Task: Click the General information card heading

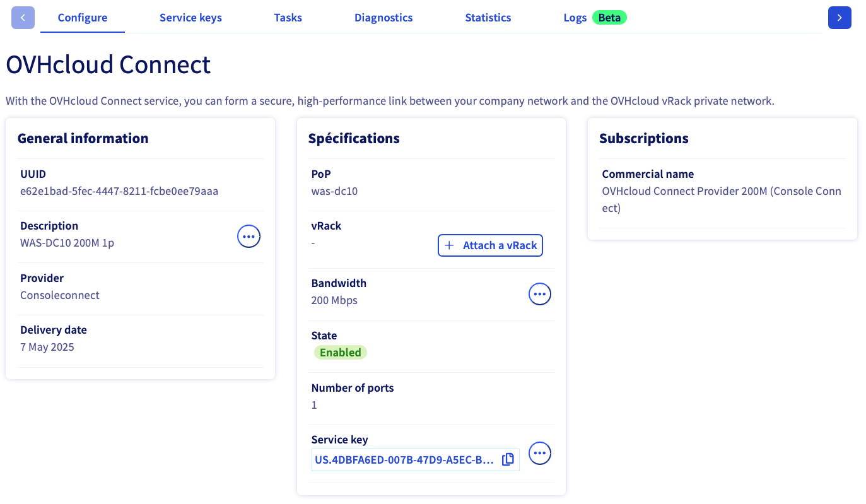Action: coord(83,138)
